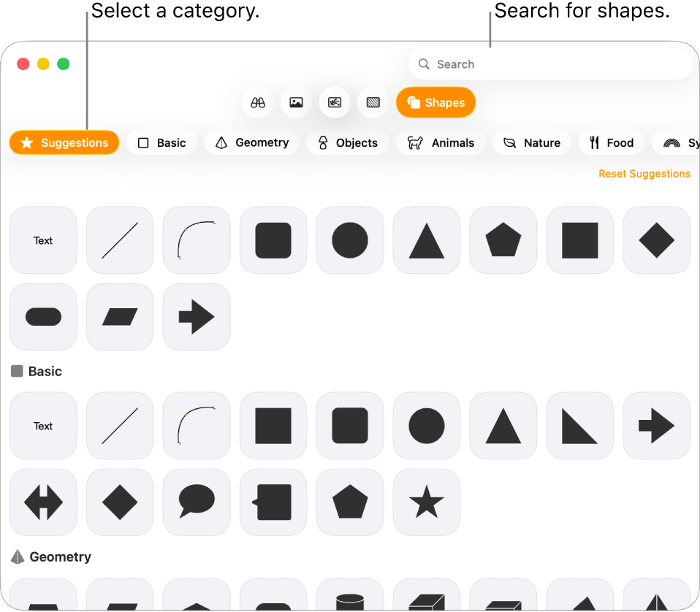Switch to the Animals shape category
This screenshot has height=612, width=700.
coord(441,142)
